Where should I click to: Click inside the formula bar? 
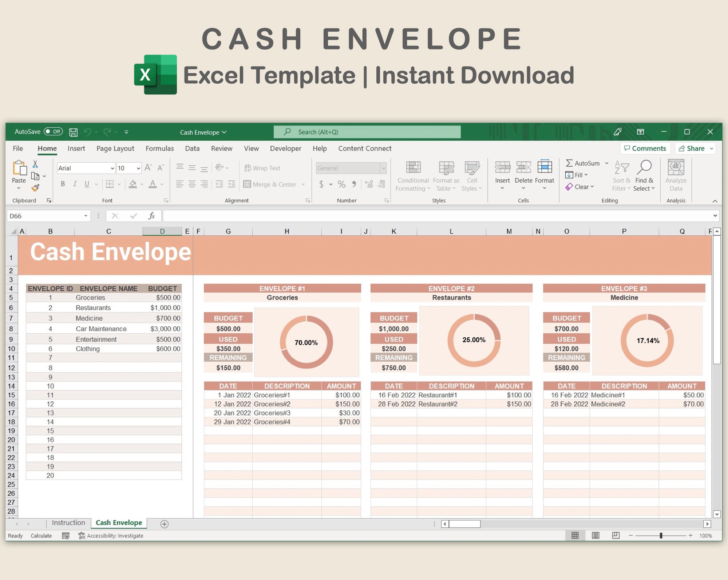click(x=328, y=215)
